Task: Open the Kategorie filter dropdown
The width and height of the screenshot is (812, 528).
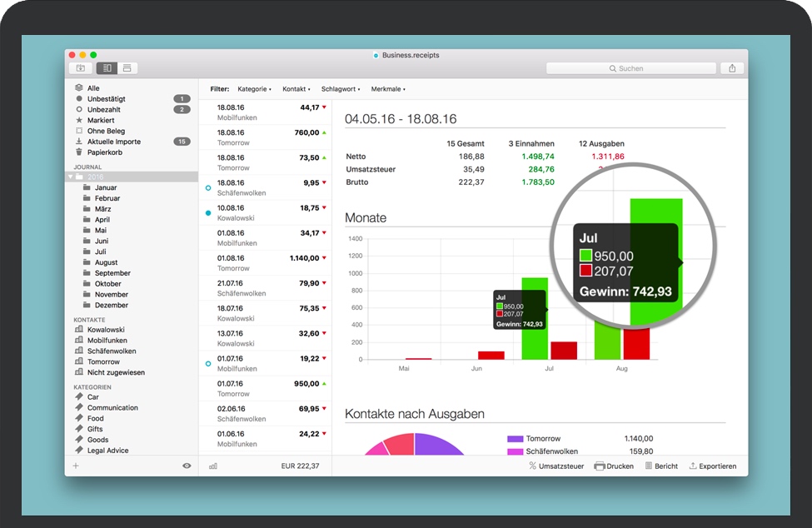Action: pos(254,89)
